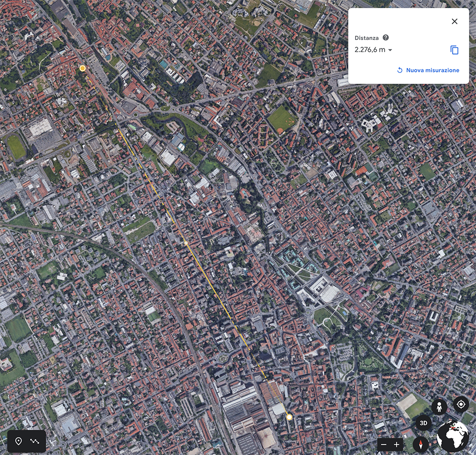Zoom out with the minus button
Screen dimensions: 476x455
click(384, 445)
